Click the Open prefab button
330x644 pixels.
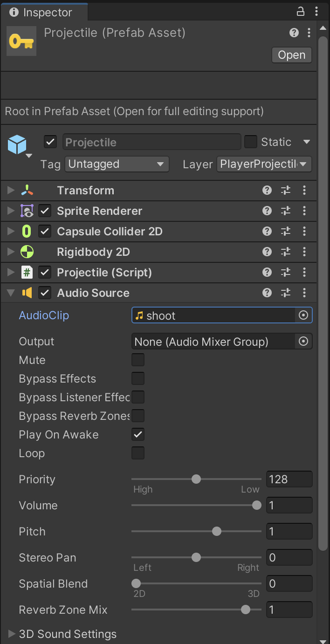click(291, 55)
